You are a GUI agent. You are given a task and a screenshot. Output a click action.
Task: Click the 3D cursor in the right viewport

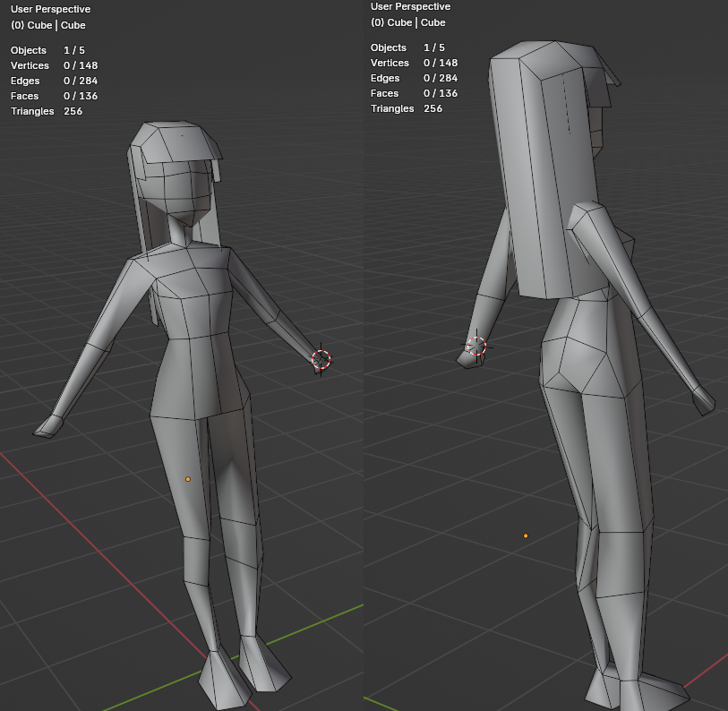point(476,346)
